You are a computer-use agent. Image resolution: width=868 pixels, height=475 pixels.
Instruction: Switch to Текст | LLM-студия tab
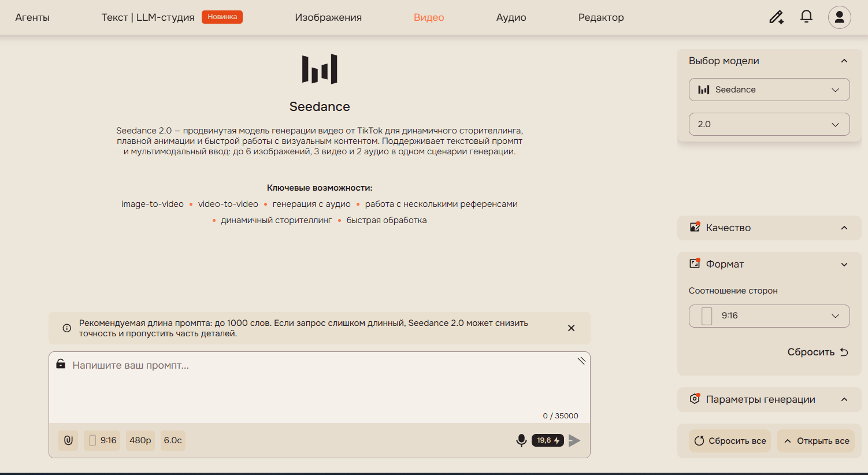148,17
